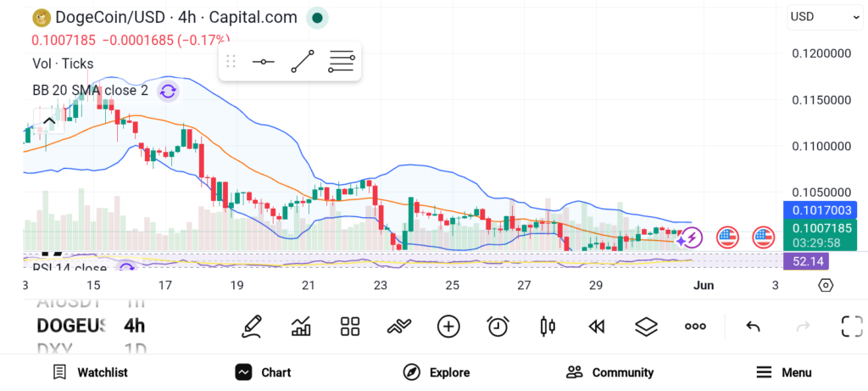868x391 pixels.
Task: Select the pencil drawing tool
Action: click(x=251, y=327)
